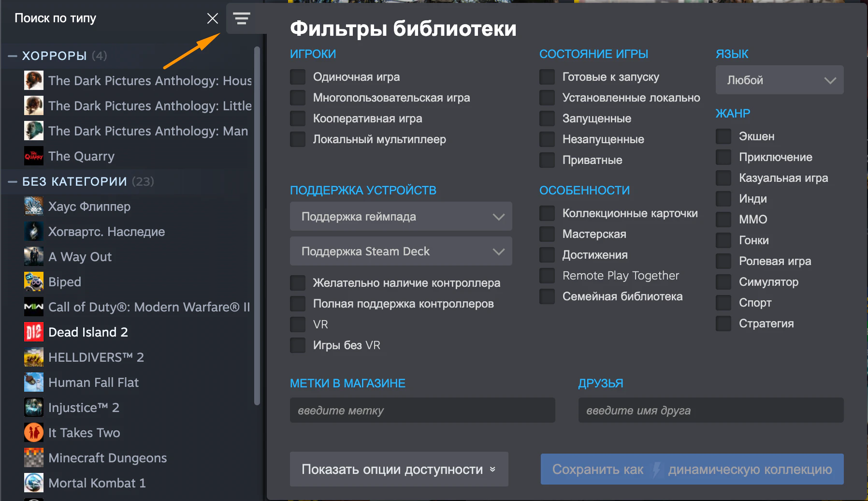Tick the Инди genre checkbox

[723, 199]
